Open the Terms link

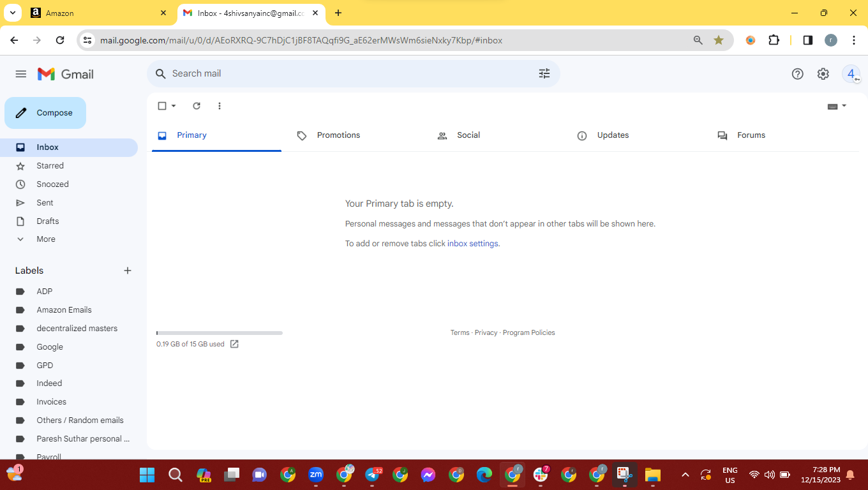(x=460, y=333)
